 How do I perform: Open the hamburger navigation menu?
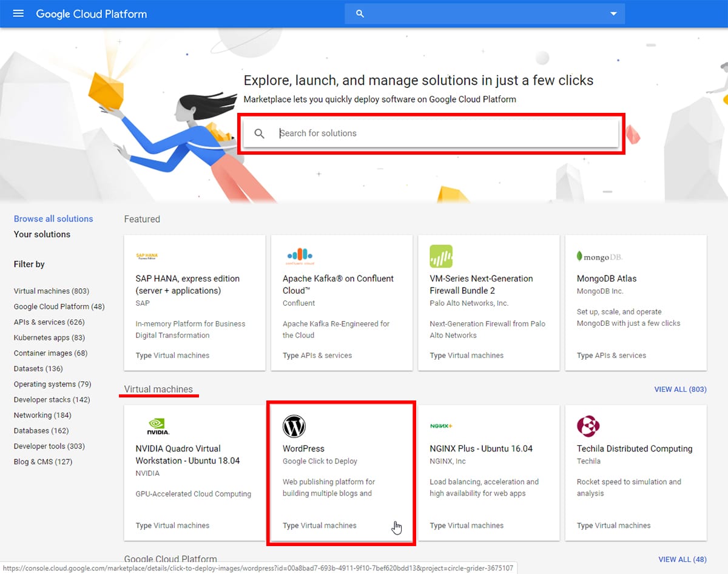coord(18,13)
